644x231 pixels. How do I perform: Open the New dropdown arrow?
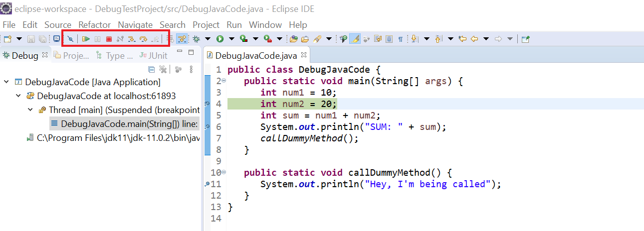point(19,38)
